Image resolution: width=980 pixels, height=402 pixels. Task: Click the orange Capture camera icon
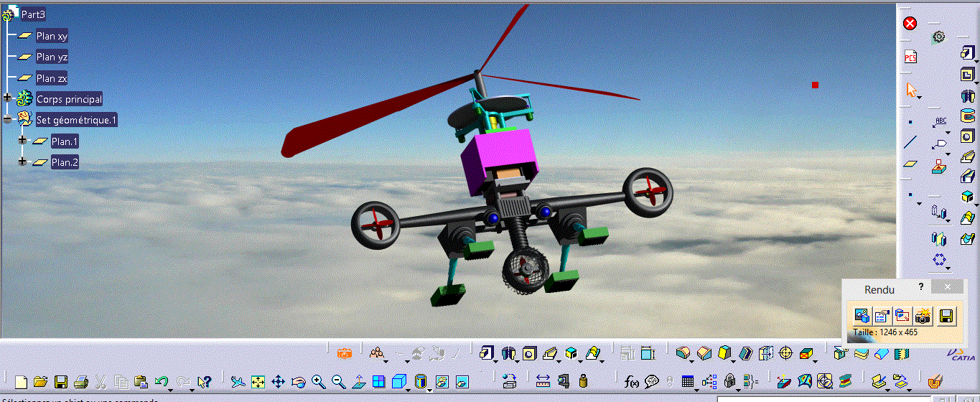pyautogui.click(x=344, y=352)
